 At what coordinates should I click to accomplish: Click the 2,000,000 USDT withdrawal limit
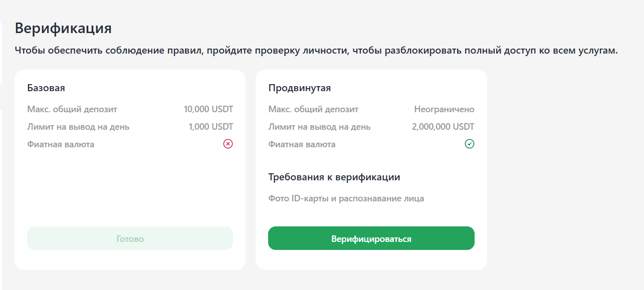(x=443, y=127)
